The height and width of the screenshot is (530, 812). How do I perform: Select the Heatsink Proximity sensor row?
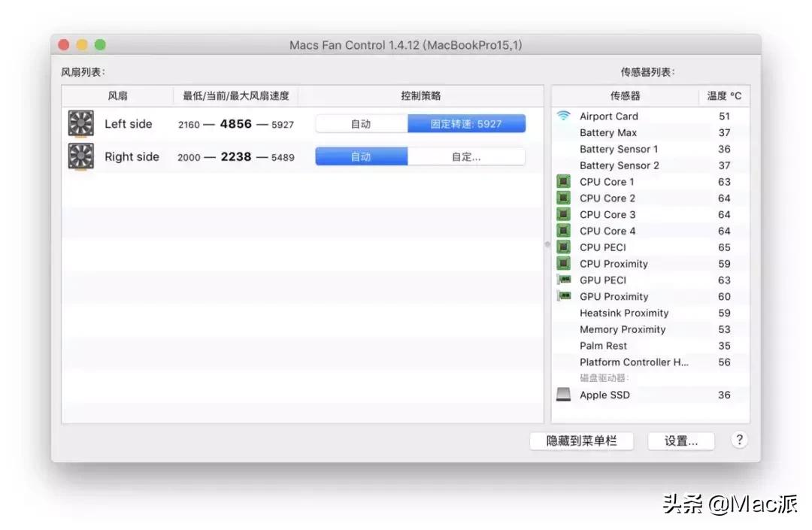(x=624, y=313)
